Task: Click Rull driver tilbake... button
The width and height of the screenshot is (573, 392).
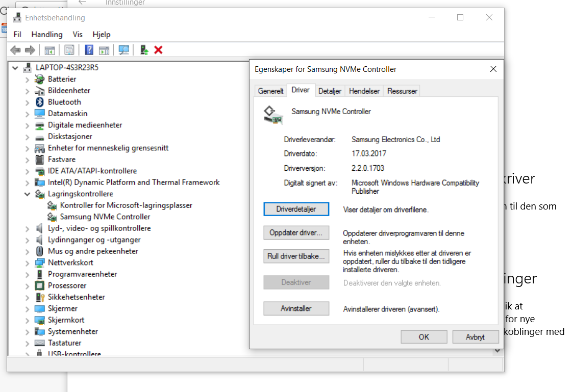Action: coord(296,256)
